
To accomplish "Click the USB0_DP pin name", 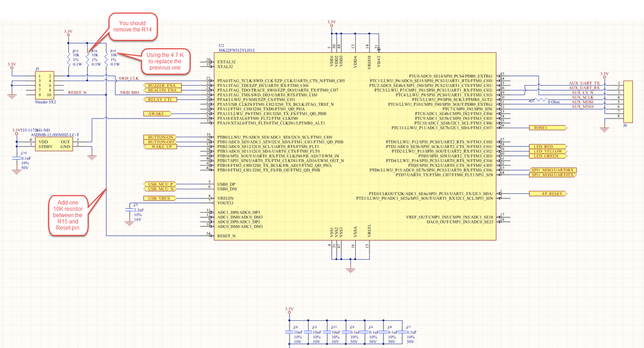I will [226, 184].
